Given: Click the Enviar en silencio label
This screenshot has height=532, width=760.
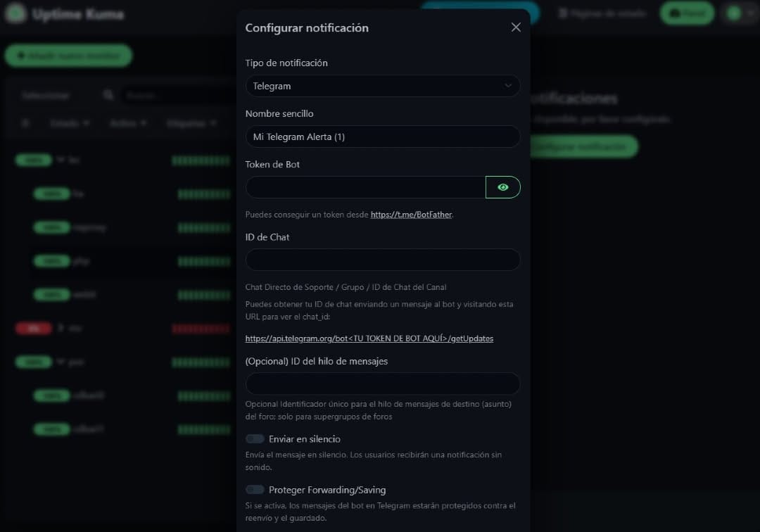Looking at the screenshot, I should [x=305, y=439].
